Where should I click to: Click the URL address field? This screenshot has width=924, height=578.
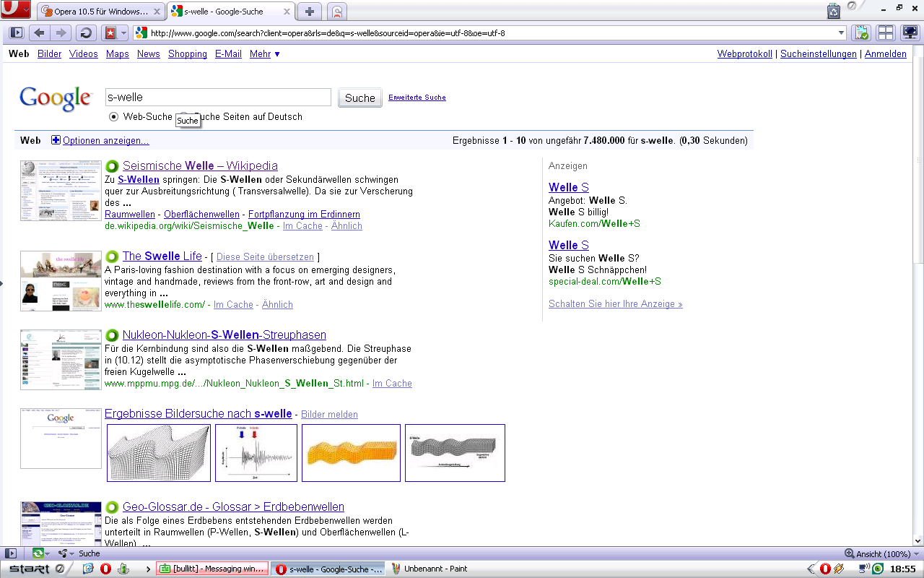coord(491,33)
